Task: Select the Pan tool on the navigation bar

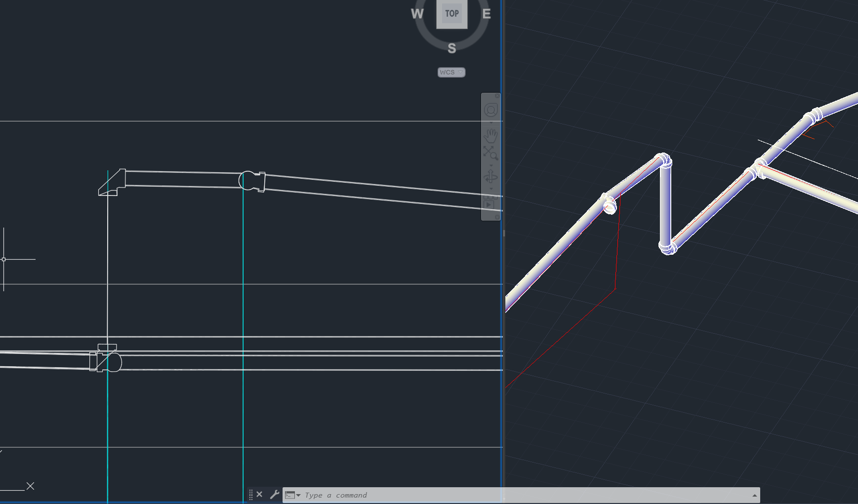Action: point(490,134)
